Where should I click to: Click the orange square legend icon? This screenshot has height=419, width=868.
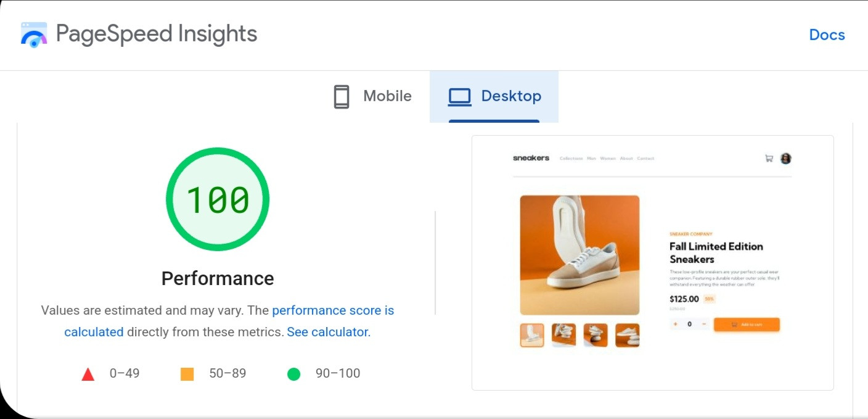(x=187, y=374)
